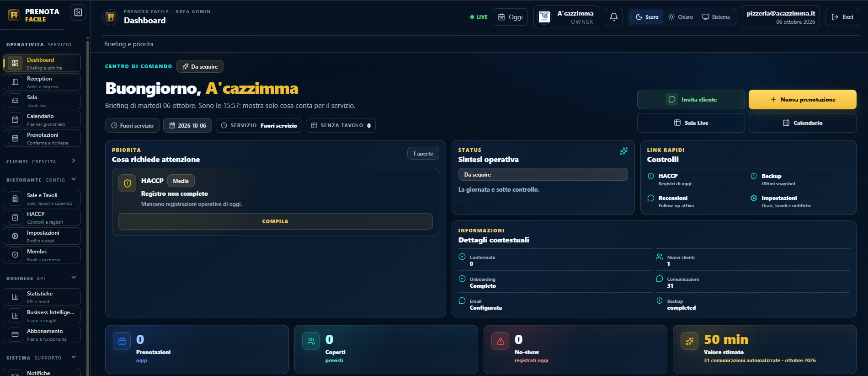Image resolution: width=868 pixels, height=376 pixels.
Task: Switch to Sistema theme
Action: tap(716, 17)
